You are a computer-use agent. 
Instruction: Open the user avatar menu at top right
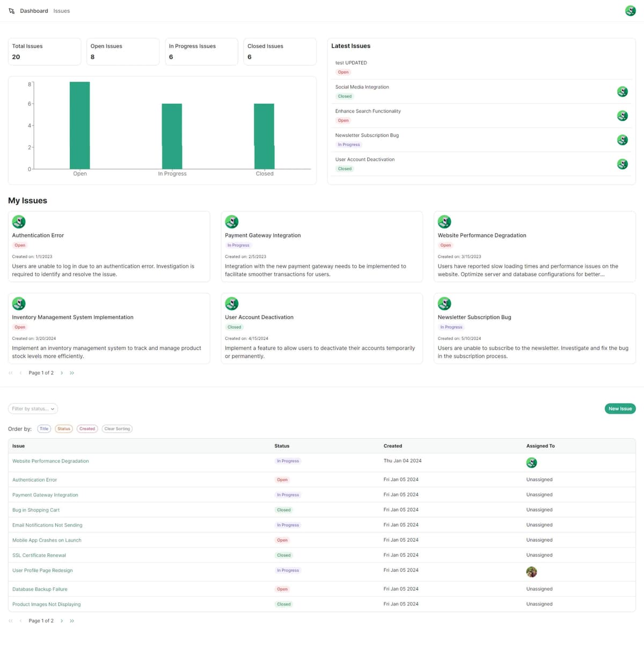[x=630, y=11]
